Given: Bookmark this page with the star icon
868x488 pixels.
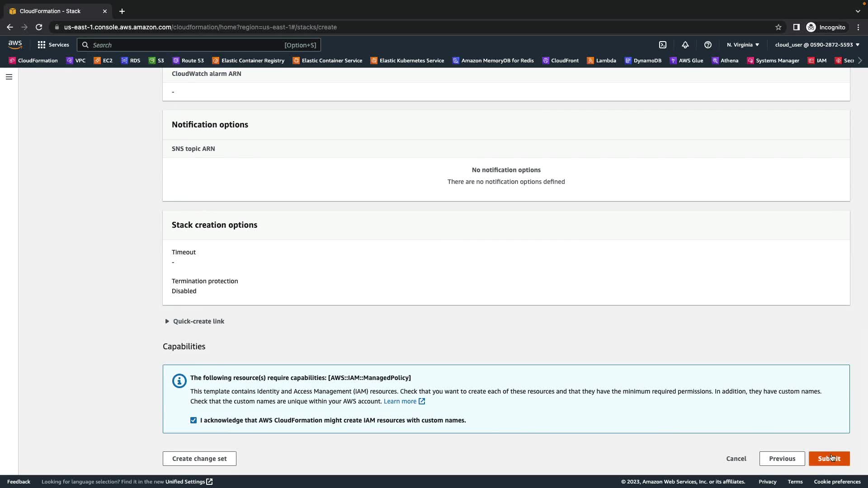Looking at the screenshot, I should click(778, 27).
